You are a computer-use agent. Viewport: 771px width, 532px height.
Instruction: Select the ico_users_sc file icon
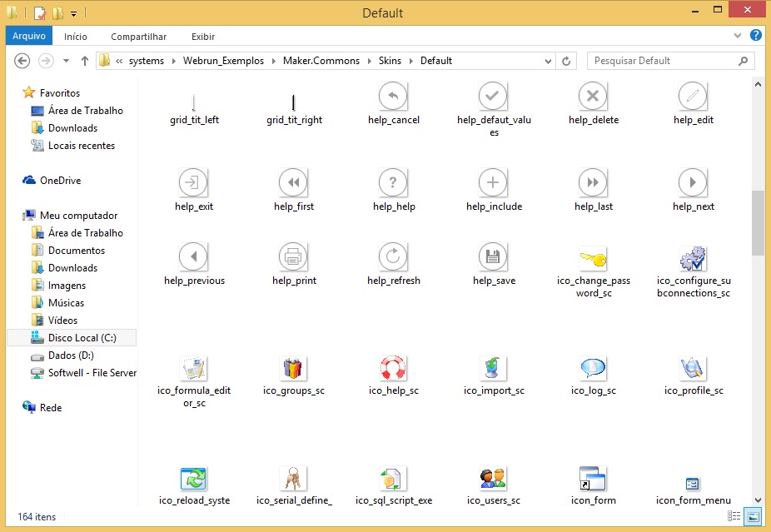pyautogui.click(x=493, y=478)
